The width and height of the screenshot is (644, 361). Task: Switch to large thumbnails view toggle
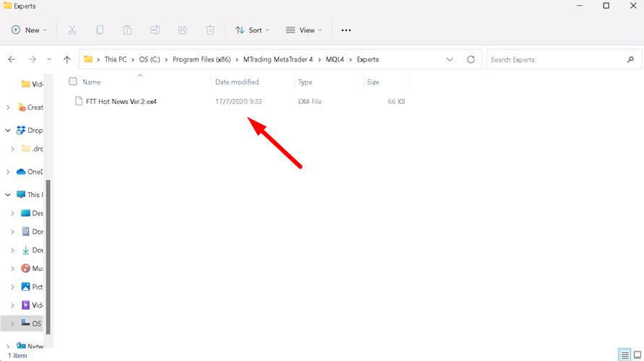point(637,355)
